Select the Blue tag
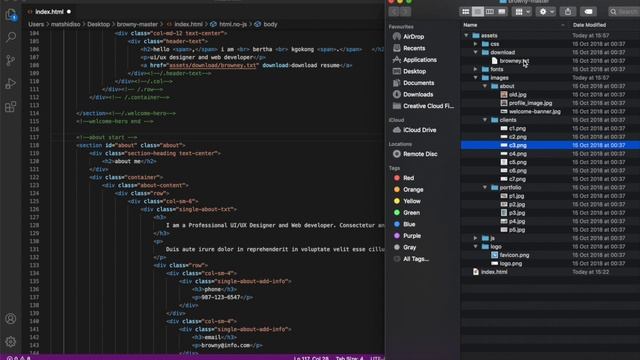 coord(409,224)
